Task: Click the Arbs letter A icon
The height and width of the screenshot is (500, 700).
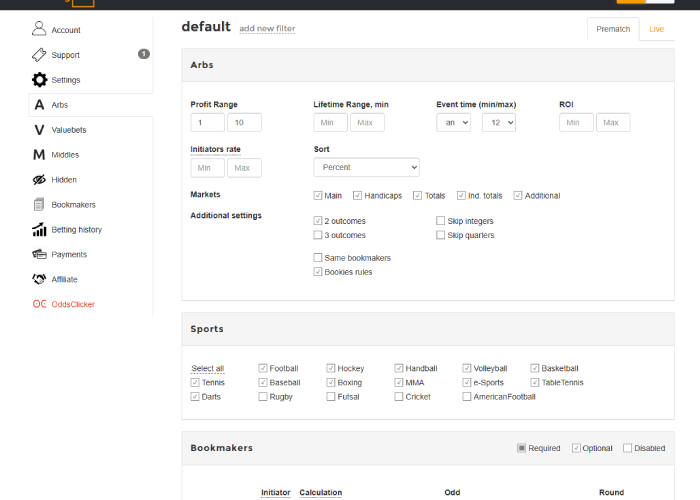Action: point(39,105)
